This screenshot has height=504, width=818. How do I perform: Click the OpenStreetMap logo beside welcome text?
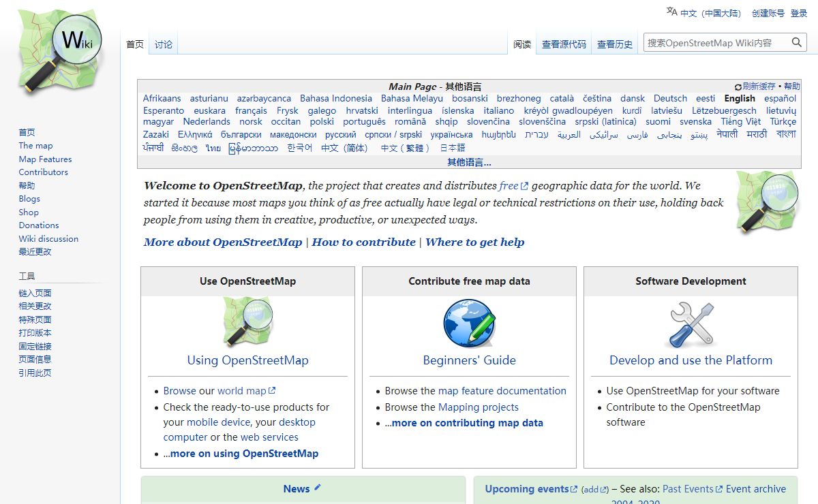(767, 202)
